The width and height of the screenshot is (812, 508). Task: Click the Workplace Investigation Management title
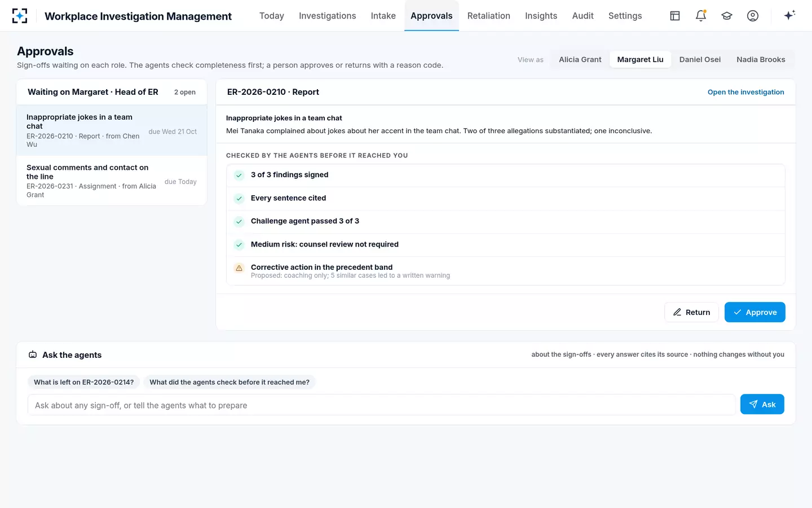138,16
